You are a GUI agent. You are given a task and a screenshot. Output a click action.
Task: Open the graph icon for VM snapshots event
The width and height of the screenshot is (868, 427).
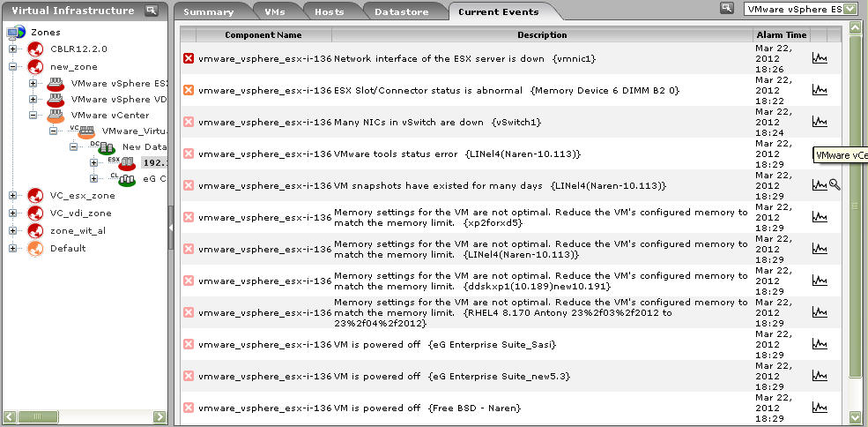click(820, 185)
